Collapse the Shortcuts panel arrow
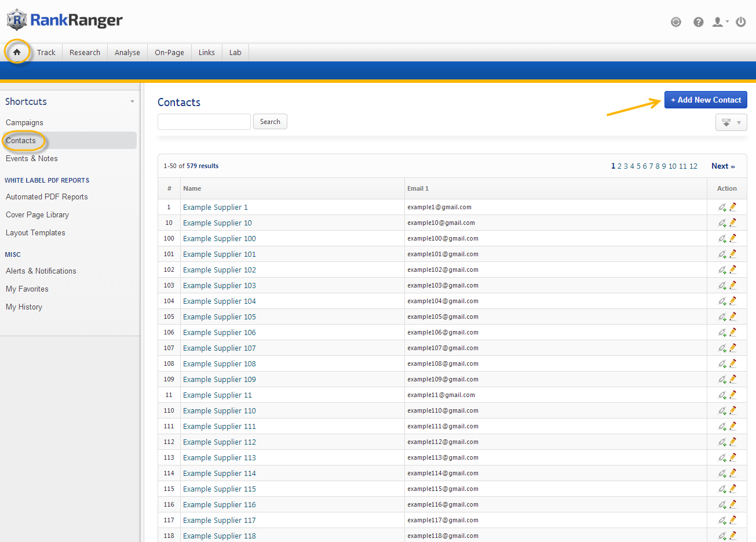This screenshot has width=756, height=542. 132,101
